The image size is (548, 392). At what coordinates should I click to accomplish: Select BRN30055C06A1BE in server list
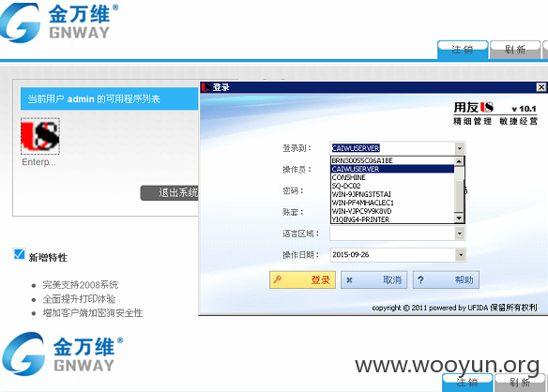pyautogui.click(x=392, y=160)
